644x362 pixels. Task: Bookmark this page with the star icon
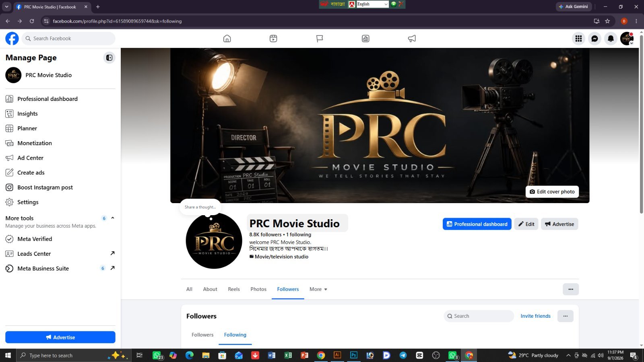point(607,21)
